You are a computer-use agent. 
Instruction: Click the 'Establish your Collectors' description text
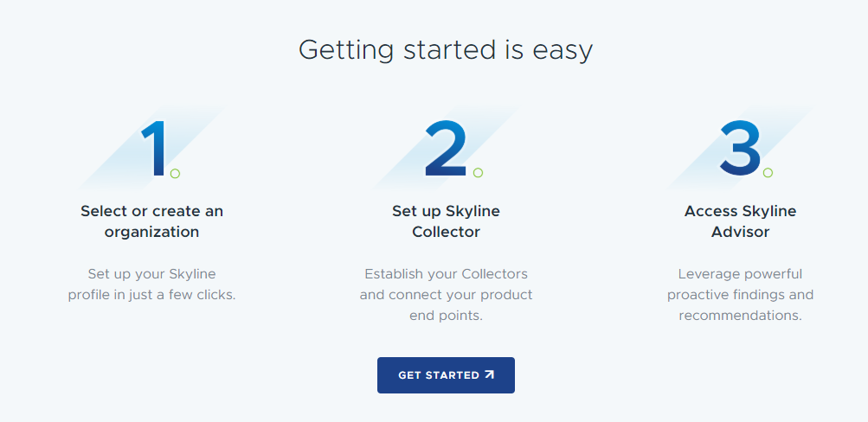tap(447, 295)
